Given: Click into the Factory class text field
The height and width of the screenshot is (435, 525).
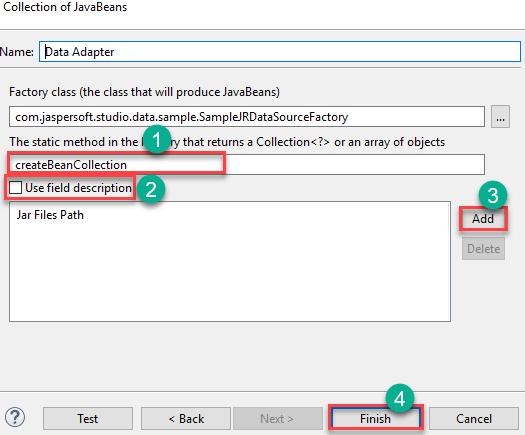Looking at the screenshot, I should click(x=247, y=117).
